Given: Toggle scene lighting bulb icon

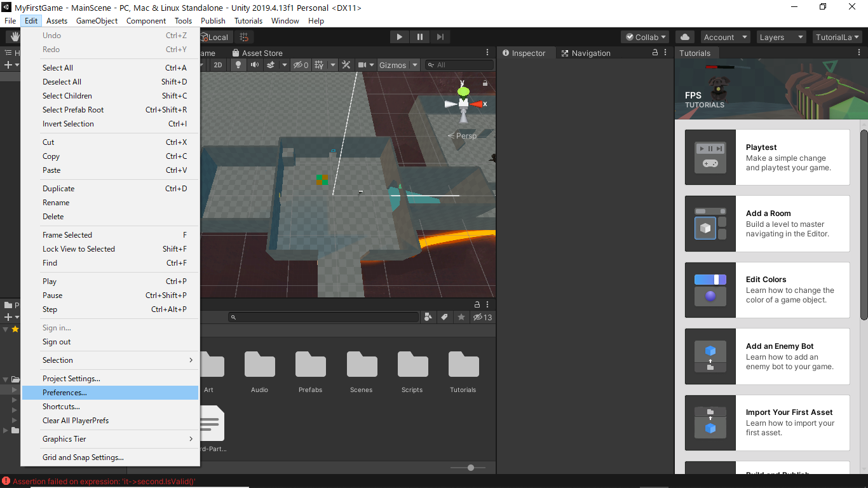Looking at the screenshot, I should [x=238, y=65].
